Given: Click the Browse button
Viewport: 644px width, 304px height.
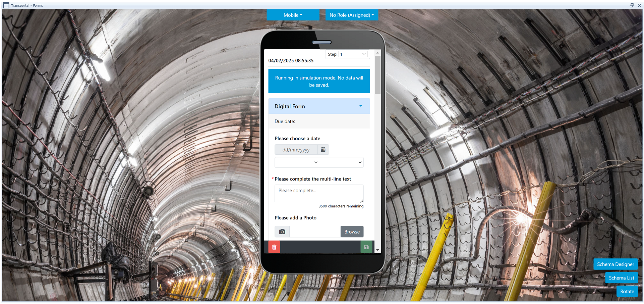Looking at the screenshot, I should coord(352,232).
